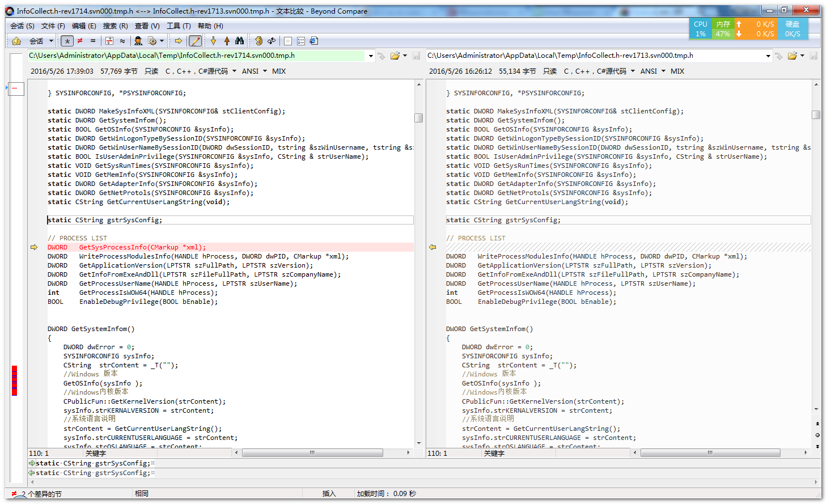Click the 内存 47% memory widget
Screen dimensions: 827x504
coord(723,29)
